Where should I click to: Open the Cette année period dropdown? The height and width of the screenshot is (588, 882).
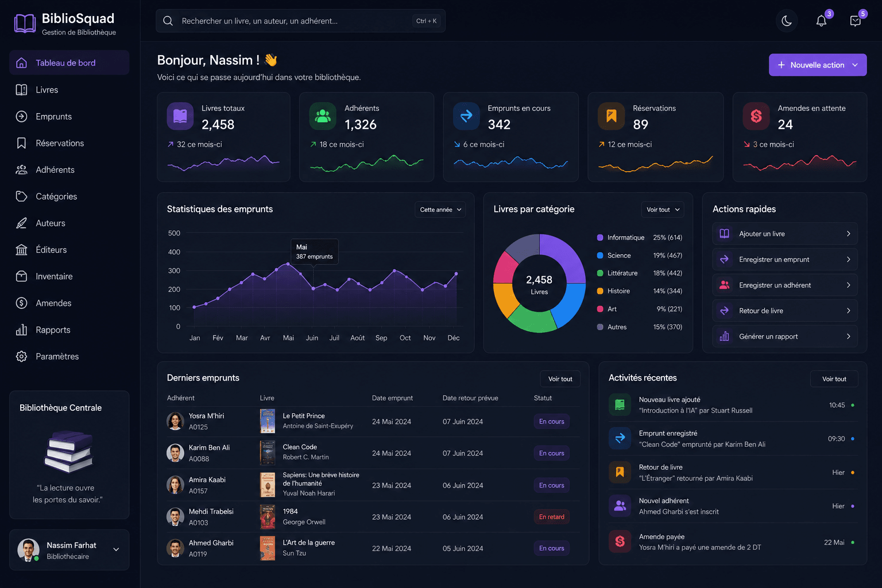tap(440, 210)
